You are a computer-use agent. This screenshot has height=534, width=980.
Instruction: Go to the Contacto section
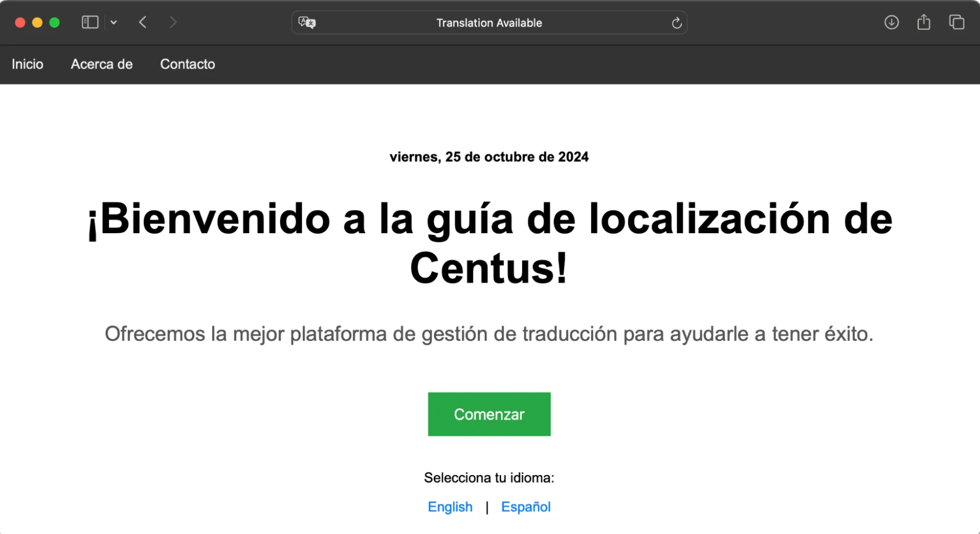coord(187,64)
